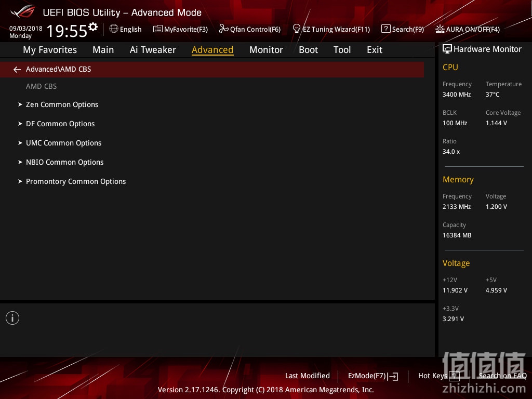Click CPU frequency value 3400 MHz
The image size is (532, 399).
pyautogui.click(x=456, y=95)
